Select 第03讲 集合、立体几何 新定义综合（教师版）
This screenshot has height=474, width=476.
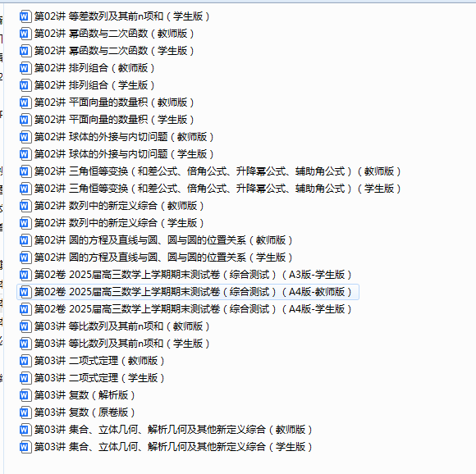(166, 430)
